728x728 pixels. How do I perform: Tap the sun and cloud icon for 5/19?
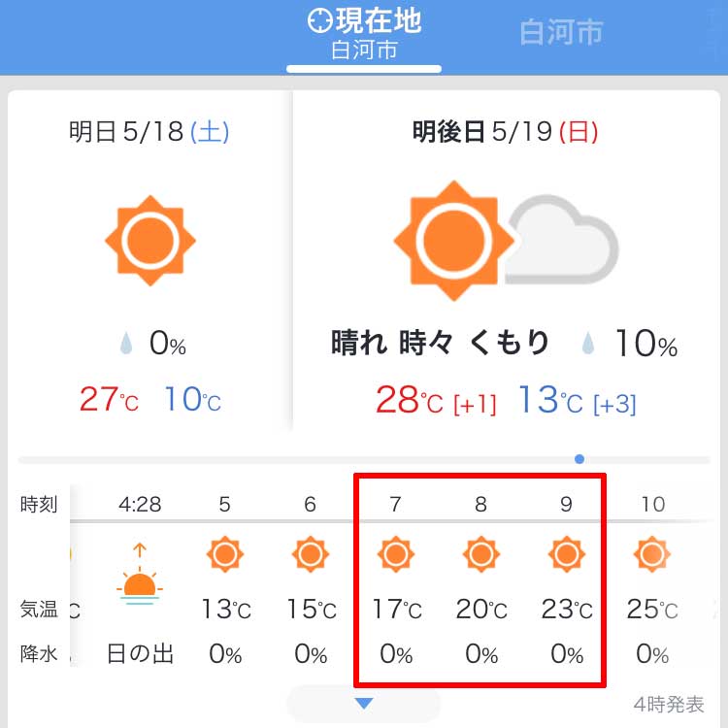point(506,241)
